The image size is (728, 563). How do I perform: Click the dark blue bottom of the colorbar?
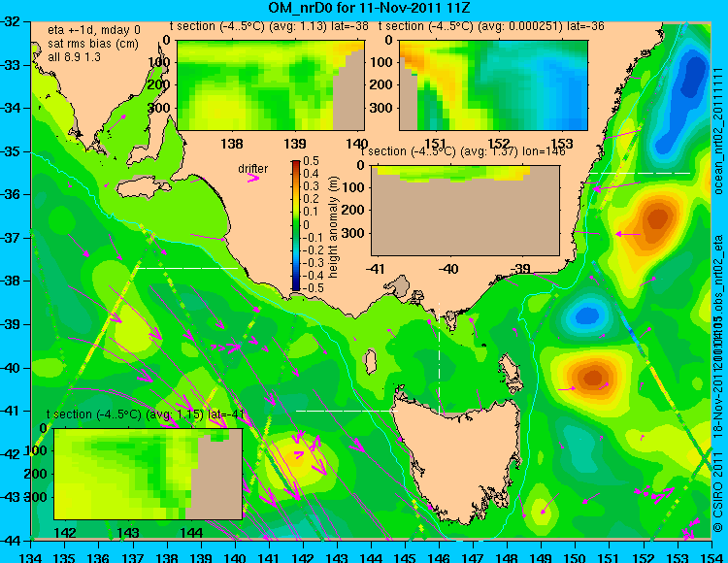tap(296, 287)
